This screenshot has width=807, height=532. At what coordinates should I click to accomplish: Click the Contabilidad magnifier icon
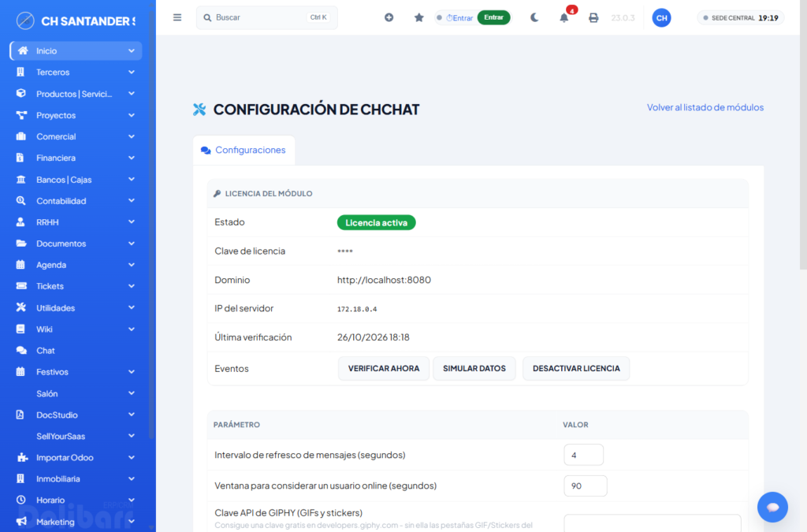[x=20, y=201]
